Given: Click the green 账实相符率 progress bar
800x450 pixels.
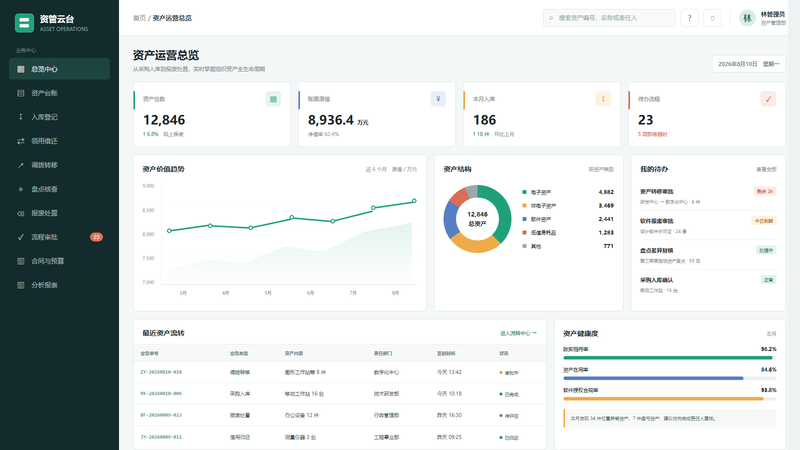Looking at the screenshot, I should pos(670,358).
